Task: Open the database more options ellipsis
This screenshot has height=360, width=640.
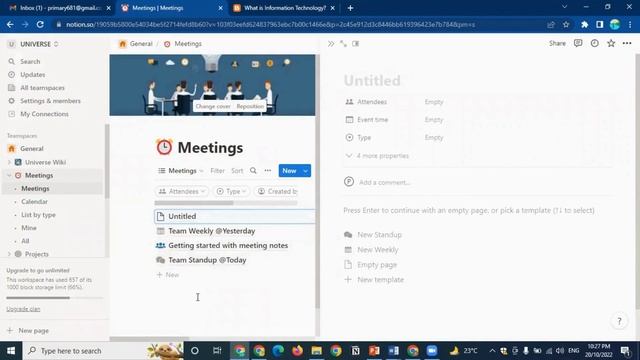Action: tap(267, 171)
